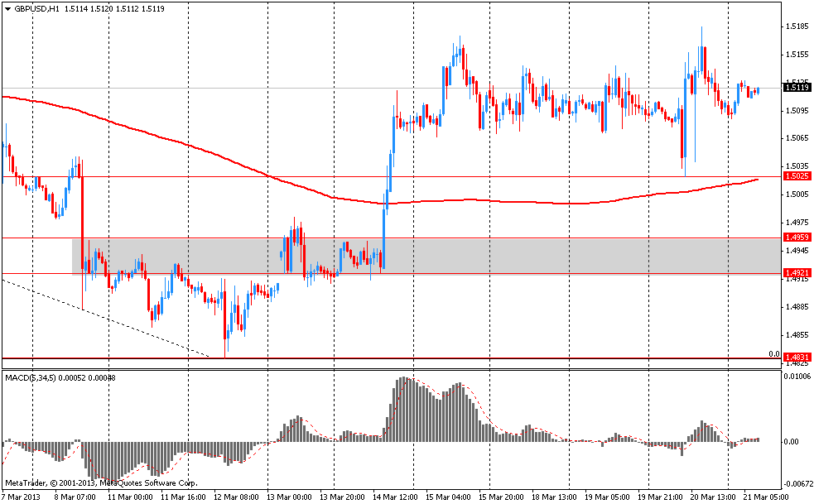Click the 12 Mar 08:00 time label
This screenshot has width=814, height=504.
coord(237,497)
